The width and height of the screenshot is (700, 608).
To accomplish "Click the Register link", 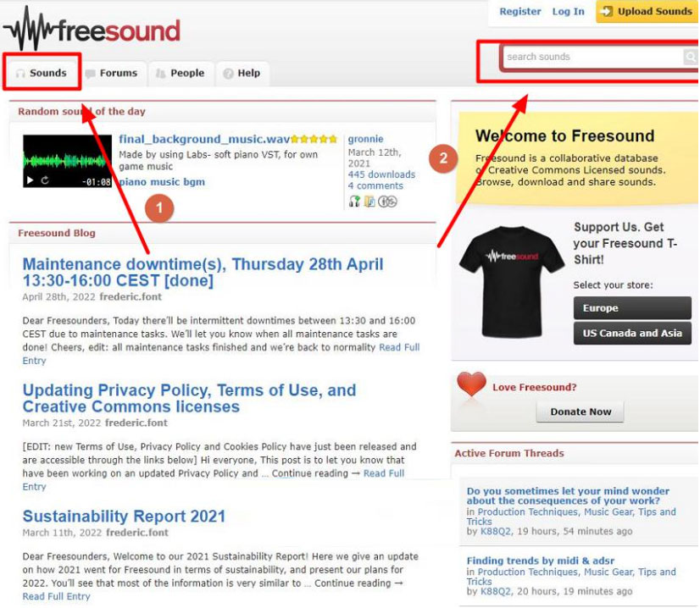I will coord(520,11).
